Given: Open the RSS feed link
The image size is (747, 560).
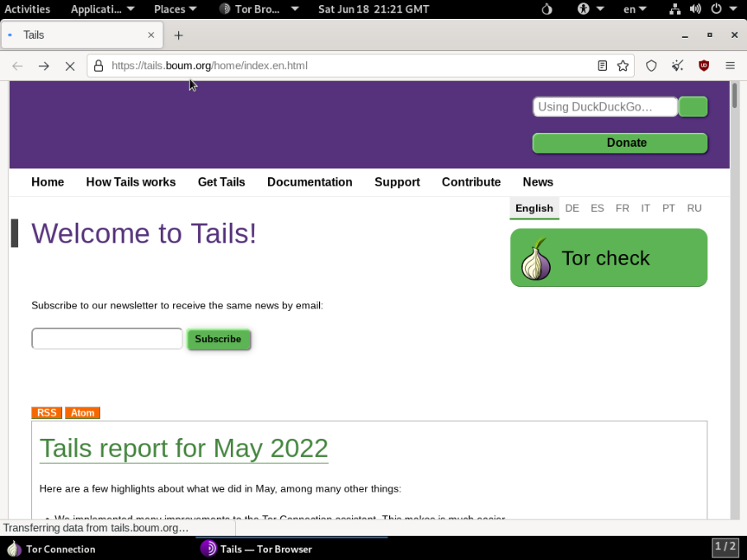Looking at the screenshot, I should 47,412.
